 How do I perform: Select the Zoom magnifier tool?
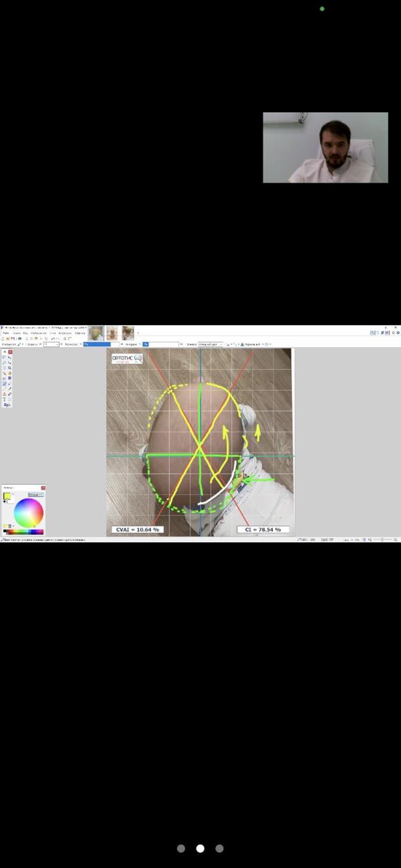(x=9, y=368)
